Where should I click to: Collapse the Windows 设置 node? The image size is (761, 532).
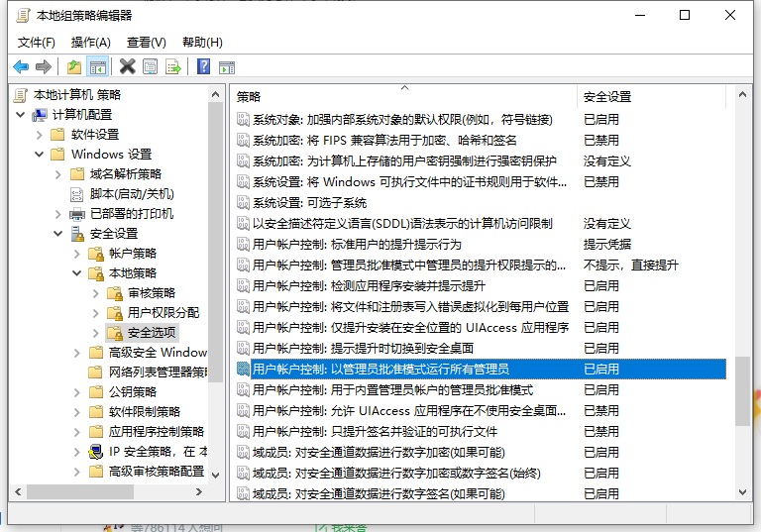point(40,155)
